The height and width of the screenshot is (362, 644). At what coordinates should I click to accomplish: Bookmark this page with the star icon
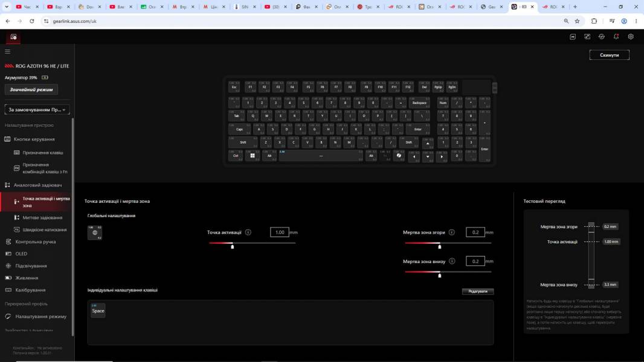pyautogui.click(x=577, y=21)
